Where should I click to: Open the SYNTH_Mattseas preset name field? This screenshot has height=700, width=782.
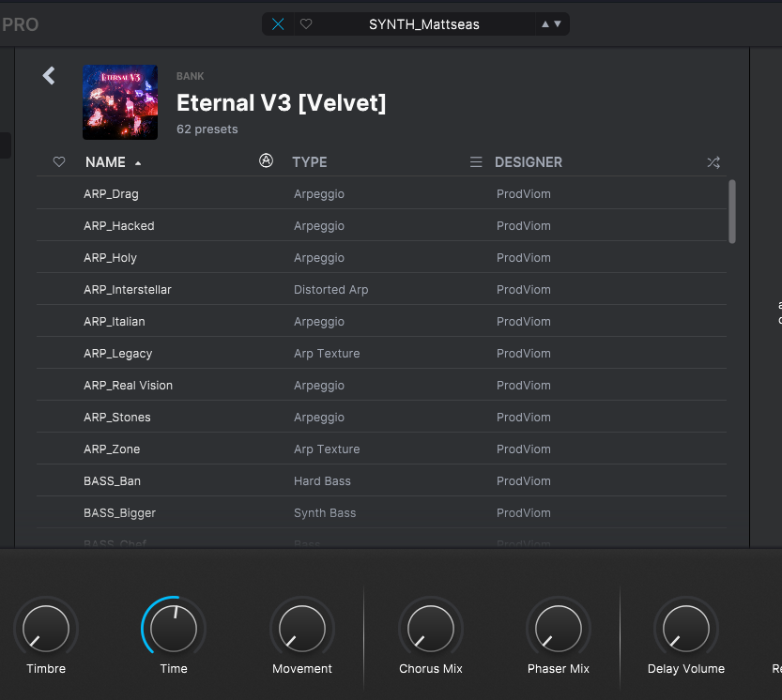point(423,24)
